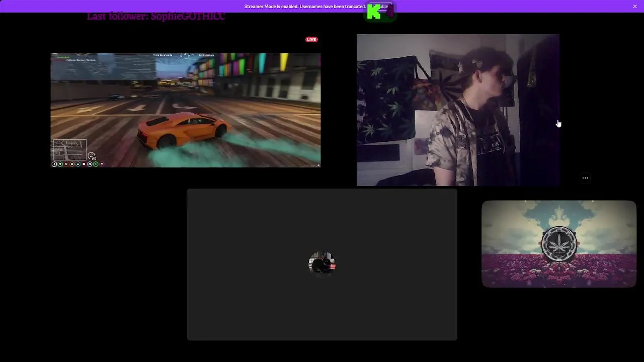Click the minimap in the game stream
Image resolution: width=644 pixels, height=362 pixels.
69,150
